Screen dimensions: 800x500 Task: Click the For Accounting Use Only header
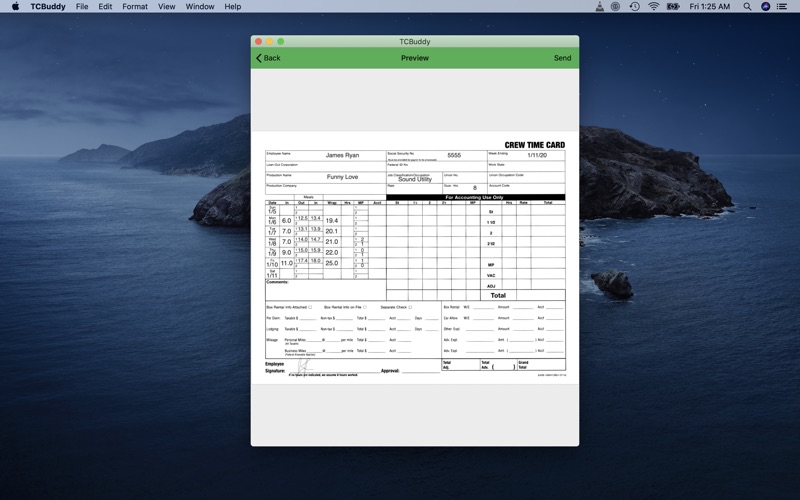click(475, 197)
